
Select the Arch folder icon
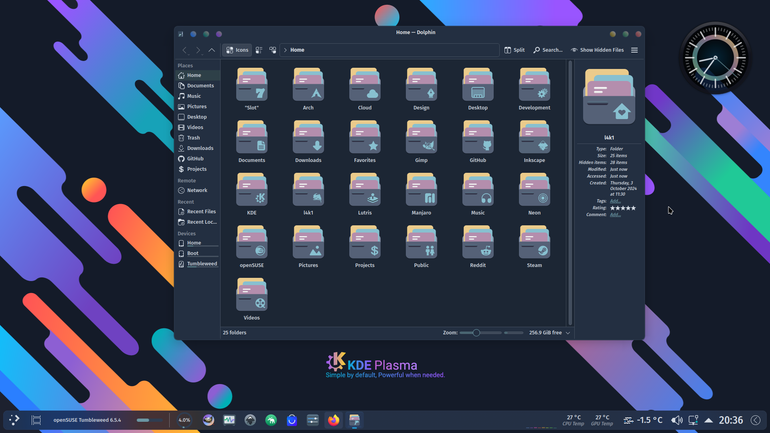click(308, 85)
